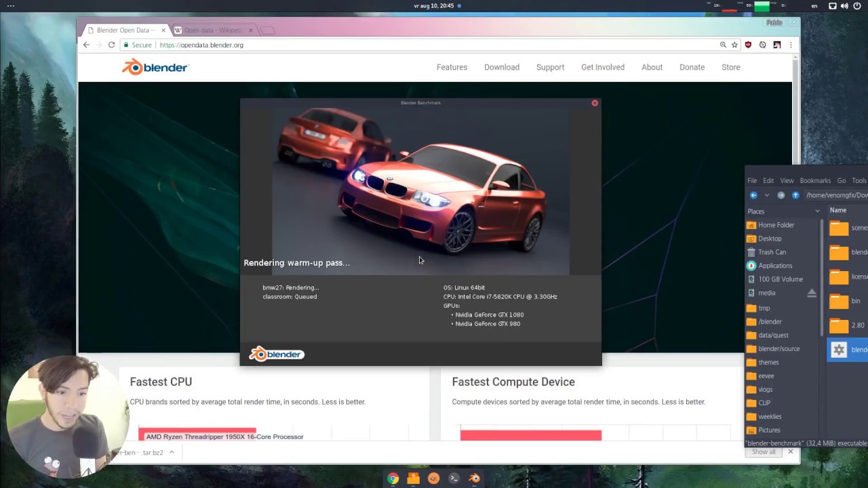
Task: Reload the opendata.blender.org page
Action: pyautogui.click(x=111, y=45)
